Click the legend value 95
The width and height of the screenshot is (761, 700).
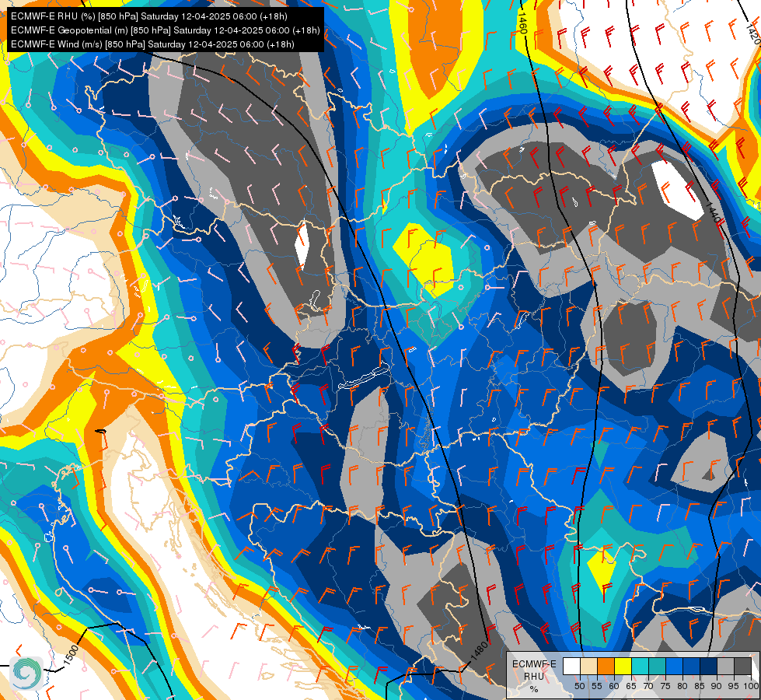(733, 686)
